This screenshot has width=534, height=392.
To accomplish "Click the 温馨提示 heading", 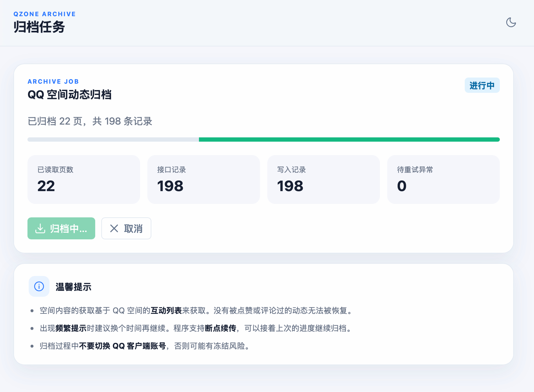I will click(74, 287).
